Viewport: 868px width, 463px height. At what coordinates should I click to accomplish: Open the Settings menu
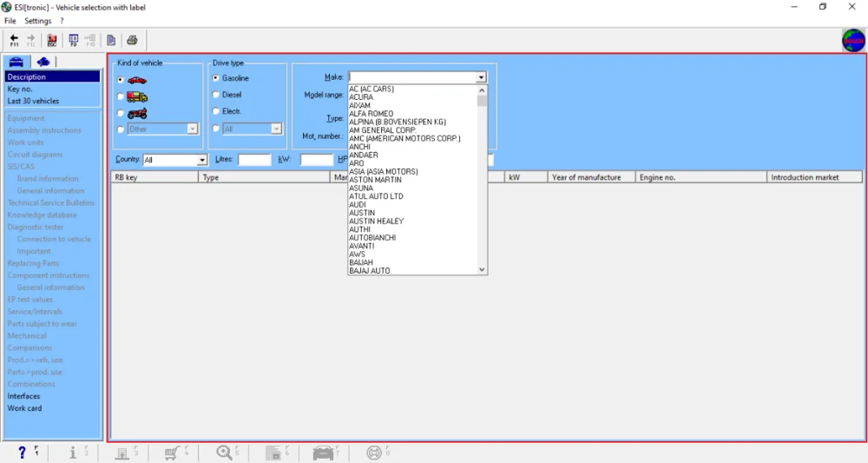click(x=37, y=21)
